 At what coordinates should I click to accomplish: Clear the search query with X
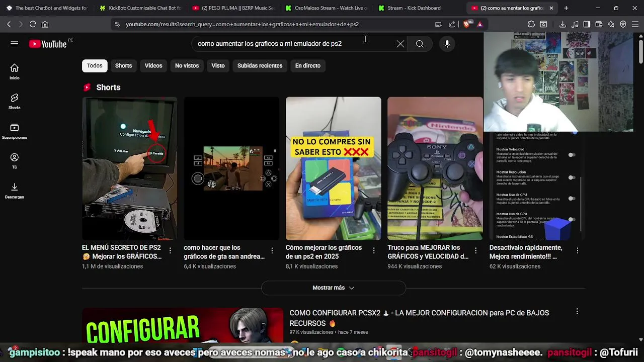(400, 44)
